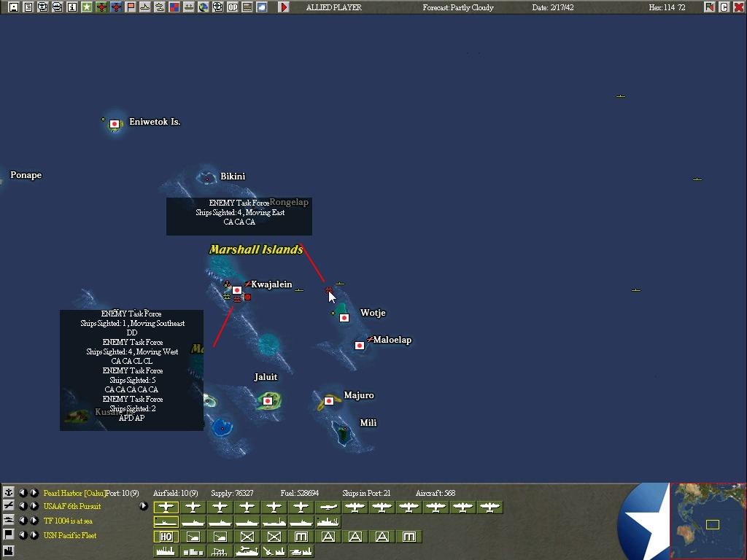
Task: Click the Maloelap Japanese base flag
Action: (360, 345)
